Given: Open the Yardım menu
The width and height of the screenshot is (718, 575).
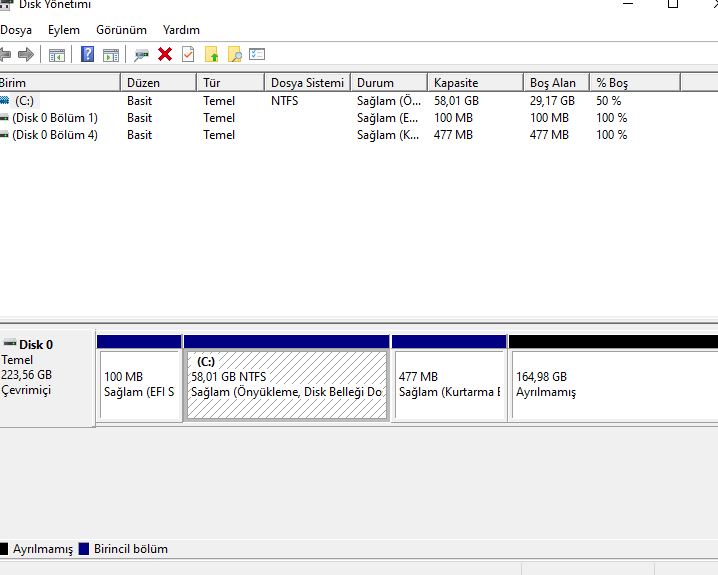Looking at the screenshot, I should tap(181, 30).
